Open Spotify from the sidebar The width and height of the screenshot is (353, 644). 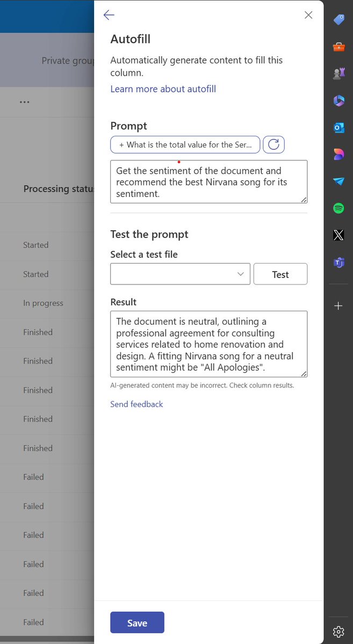(x=338, y=208)
